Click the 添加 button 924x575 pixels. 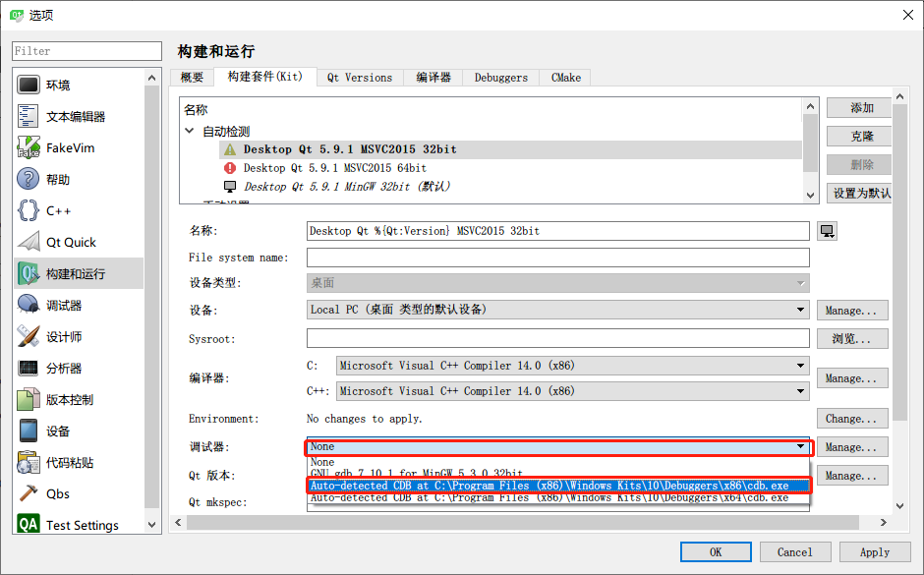859,108
